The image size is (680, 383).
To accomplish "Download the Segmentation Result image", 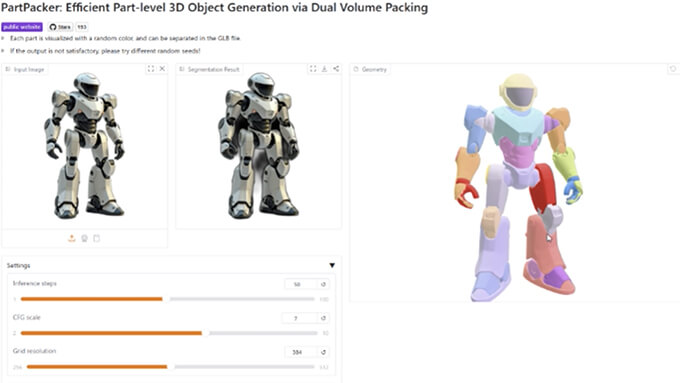I will coord(324,69).
